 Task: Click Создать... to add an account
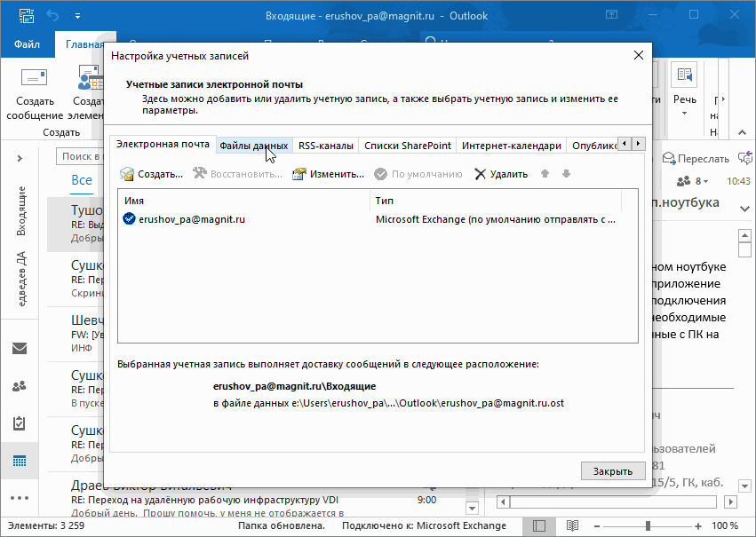[x=151, y=174]
